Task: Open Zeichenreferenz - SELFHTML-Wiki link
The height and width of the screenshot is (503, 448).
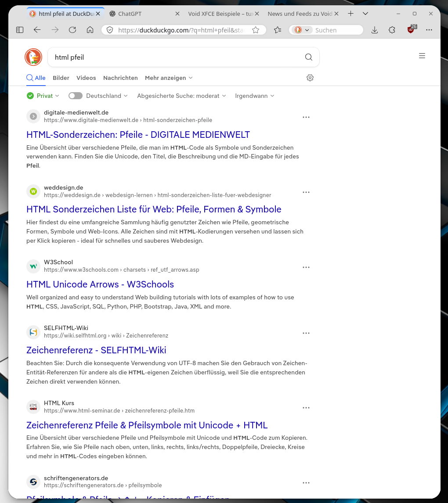Action: pos(96,350)
